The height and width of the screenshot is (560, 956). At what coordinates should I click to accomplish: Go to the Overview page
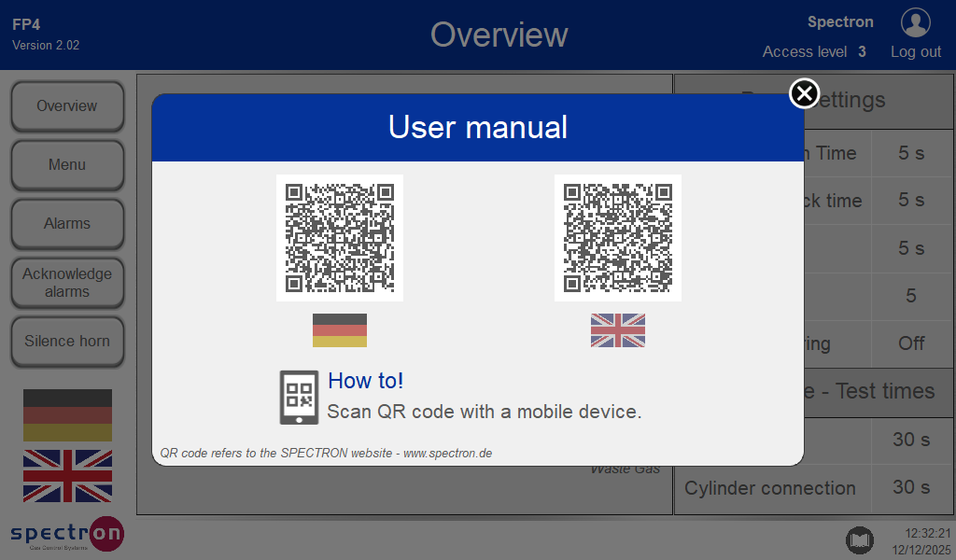pyautogui.click(x=67, y=106)
